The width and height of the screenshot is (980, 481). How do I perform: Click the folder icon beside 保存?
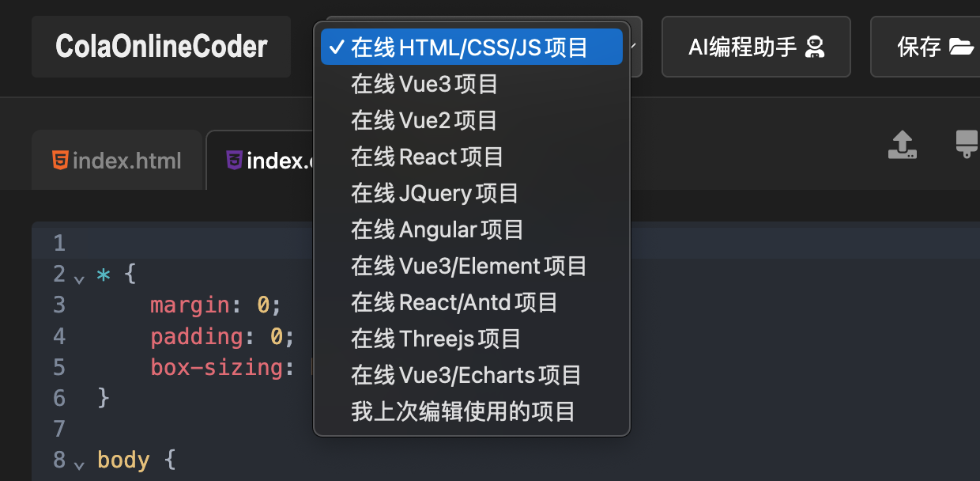(961, 47)
